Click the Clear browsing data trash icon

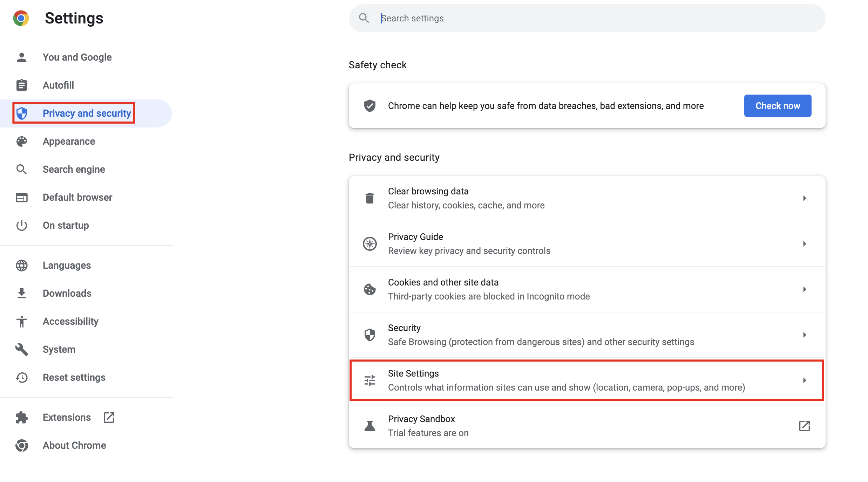pyautogui.click(x=369, y=198)
